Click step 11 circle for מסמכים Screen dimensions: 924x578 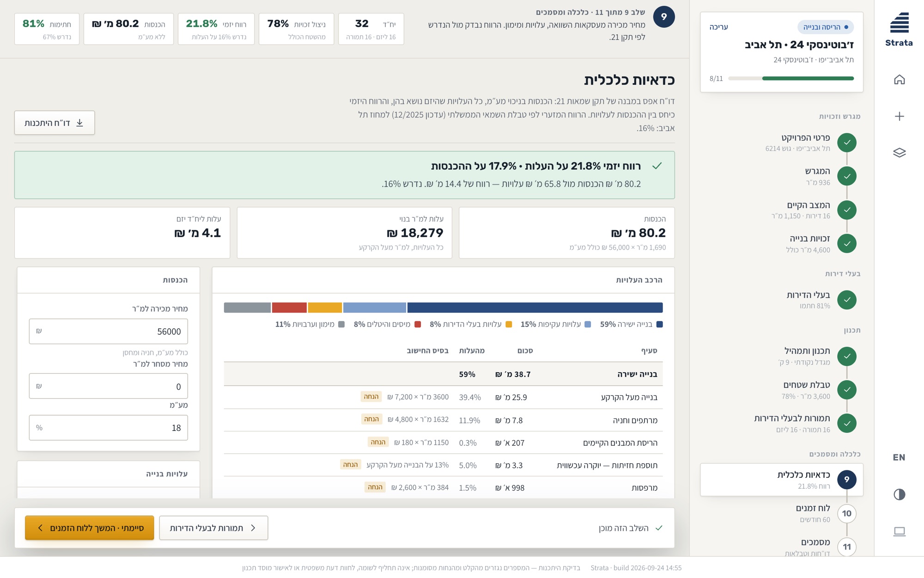(x=847, y=547)
